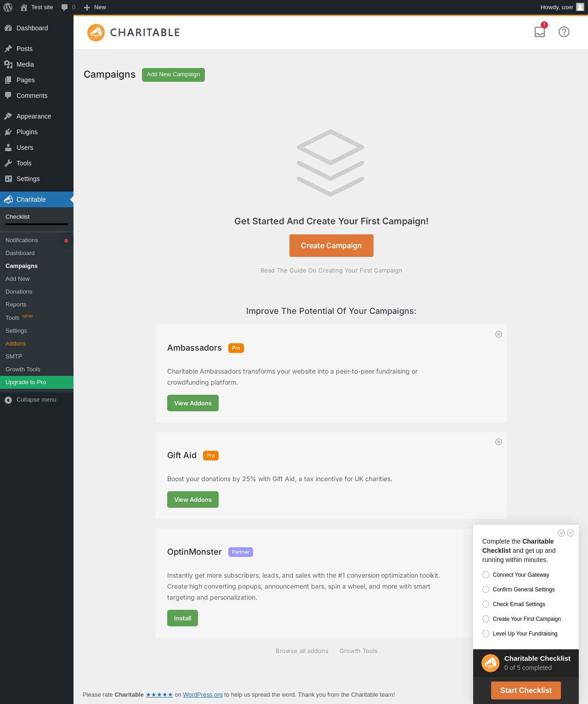Click the stacked layers empty-state graphic
The image size is (588, 704).
331,163
